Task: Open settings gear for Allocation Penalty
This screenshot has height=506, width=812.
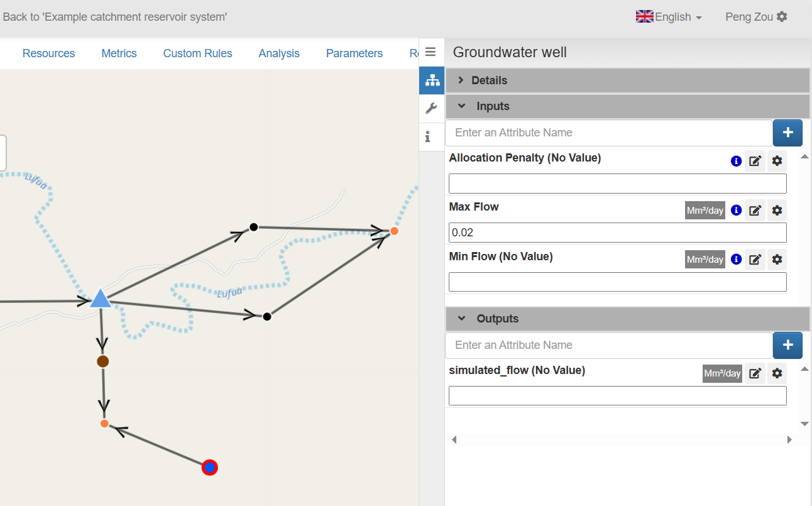Action: point(777,161)
